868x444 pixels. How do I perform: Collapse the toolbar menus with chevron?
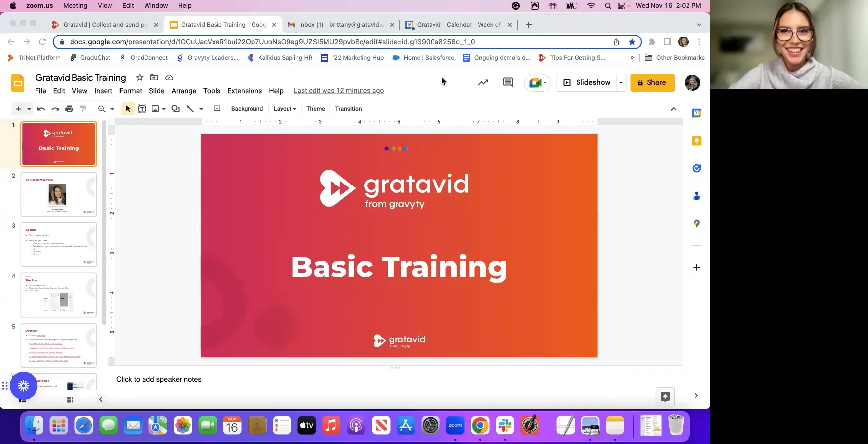674,109
